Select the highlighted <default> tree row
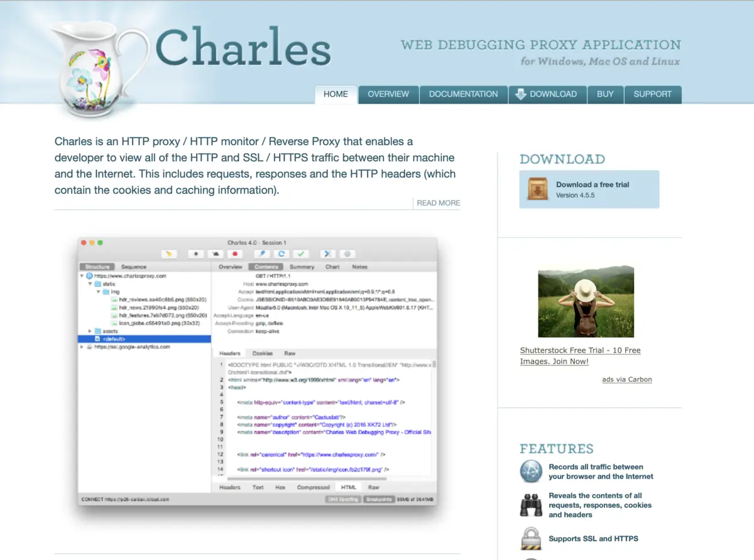This screenshot has width=754, height=560. (x=145, y=339)
